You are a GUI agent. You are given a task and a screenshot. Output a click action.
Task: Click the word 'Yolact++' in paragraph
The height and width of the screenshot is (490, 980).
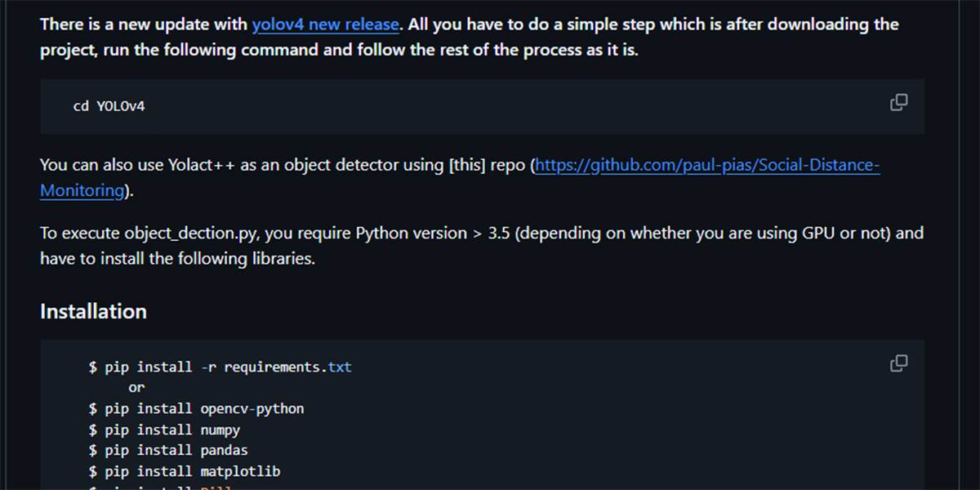click(x=202, y=165)
